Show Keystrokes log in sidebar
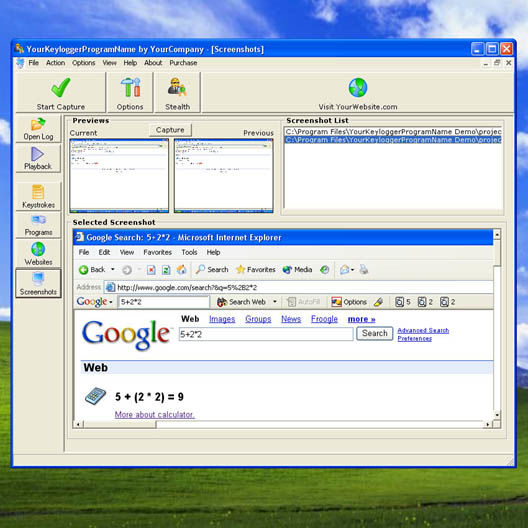This screenshot has width=528, height=528. pos(38,196)
